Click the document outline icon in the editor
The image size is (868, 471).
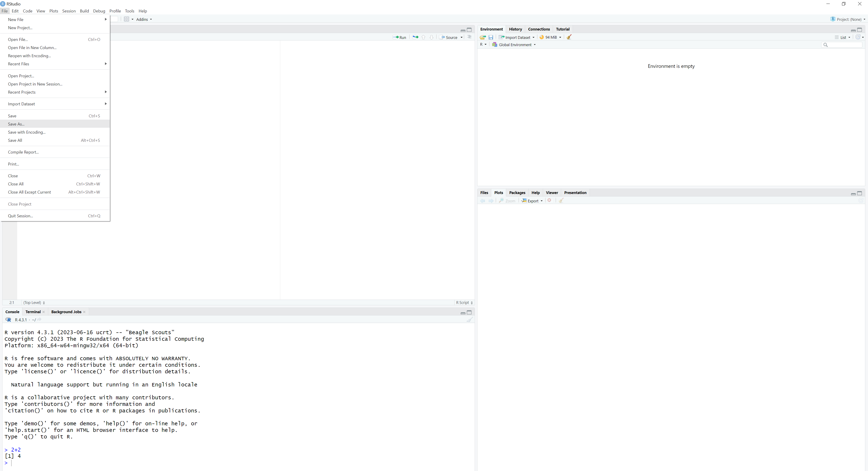469,37
